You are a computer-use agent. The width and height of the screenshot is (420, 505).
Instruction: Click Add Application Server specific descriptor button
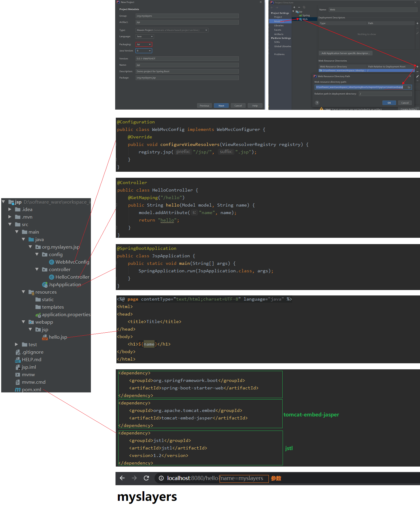click(x=345, y=53)
